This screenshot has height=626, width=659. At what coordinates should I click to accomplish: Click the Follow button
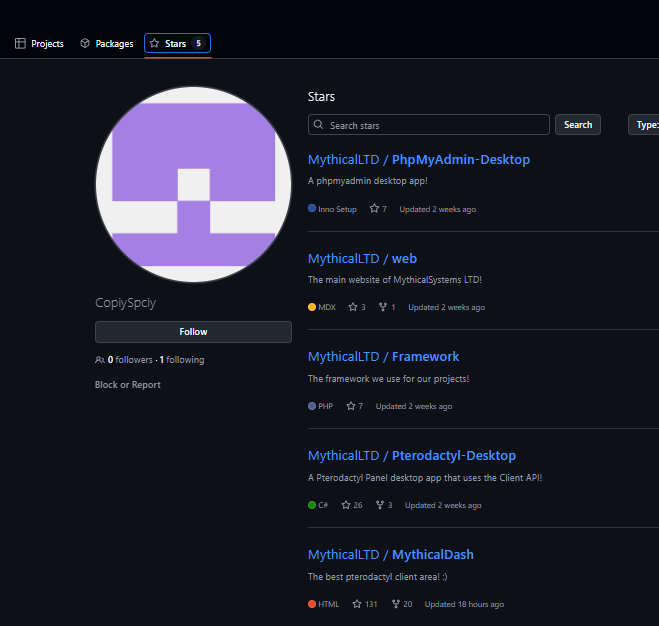pos(193,332)
